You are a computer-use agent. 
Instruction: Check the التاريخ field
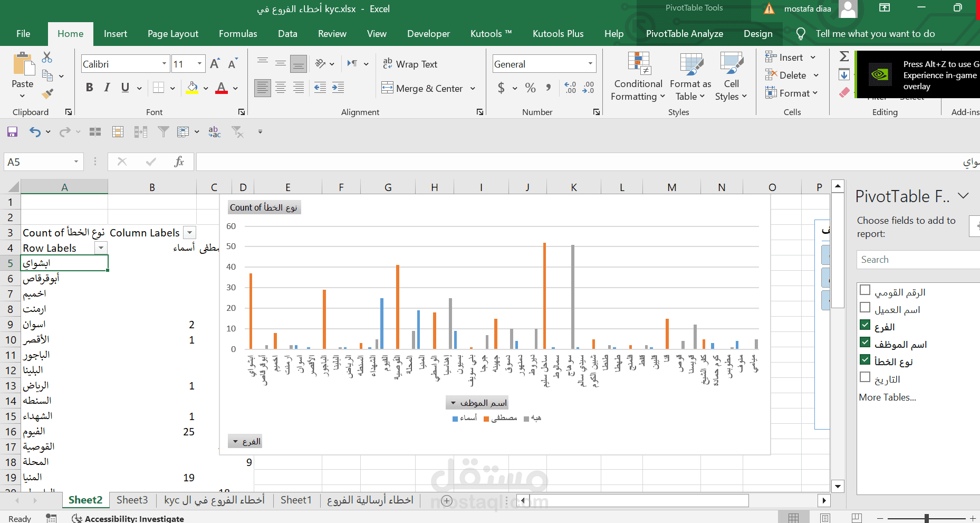865,377
